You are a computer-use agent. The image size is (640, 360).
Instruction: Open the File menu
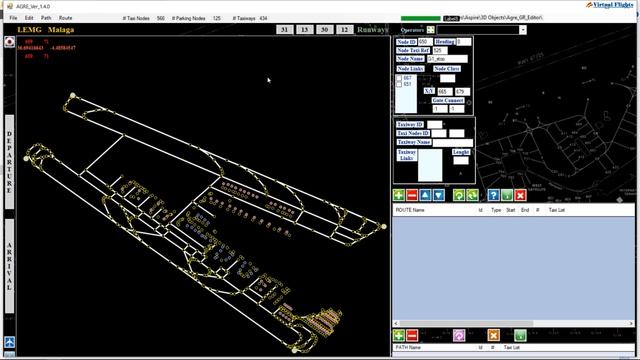click(13, 18)
